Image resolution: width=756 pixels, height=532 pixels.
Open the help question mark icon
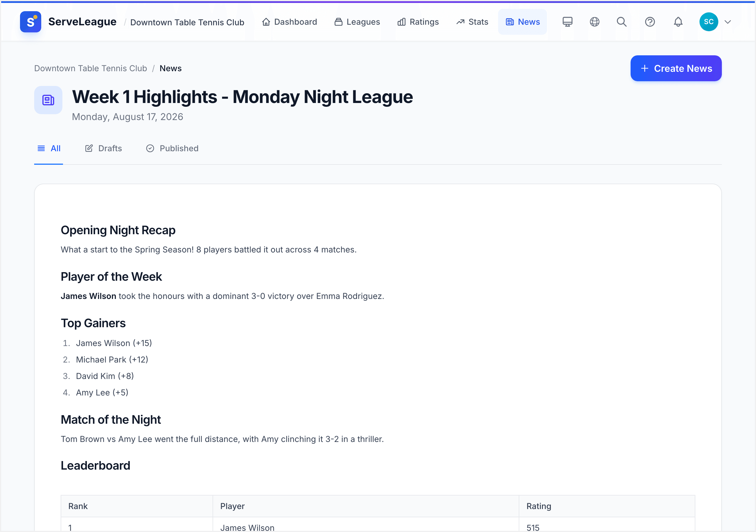click(650, 22)
